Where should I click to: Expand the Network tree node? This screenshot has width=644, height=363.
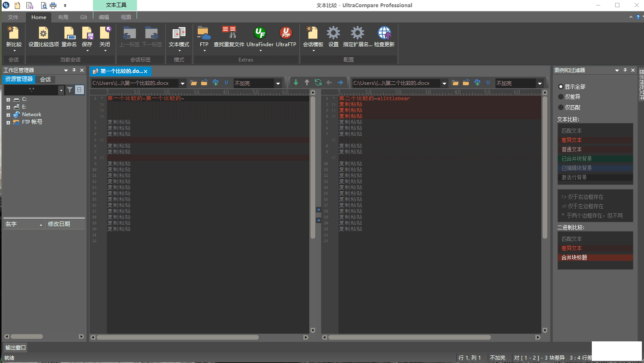[8, 115]
